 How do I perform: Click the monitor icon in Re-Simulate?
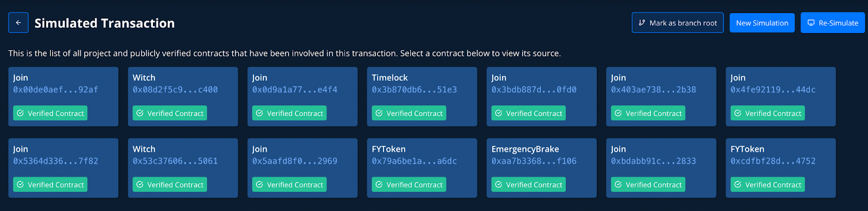[811, 23]
